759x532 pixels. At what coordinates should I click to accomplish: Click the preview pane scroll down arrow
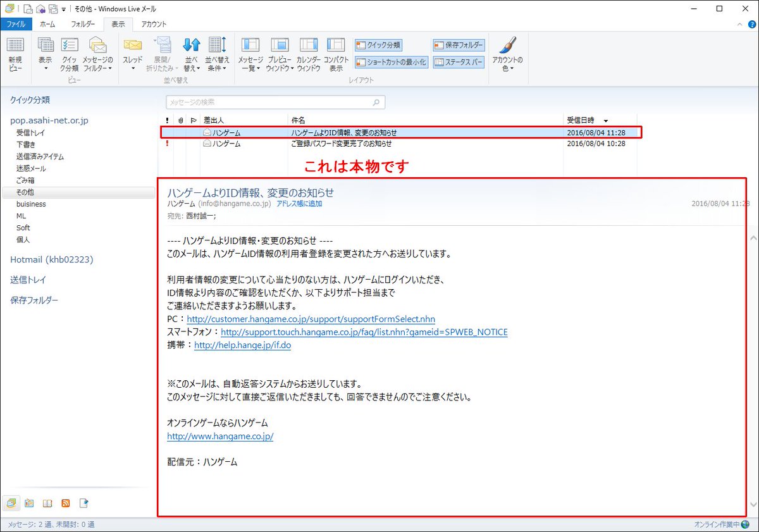[x=753, y=505]
